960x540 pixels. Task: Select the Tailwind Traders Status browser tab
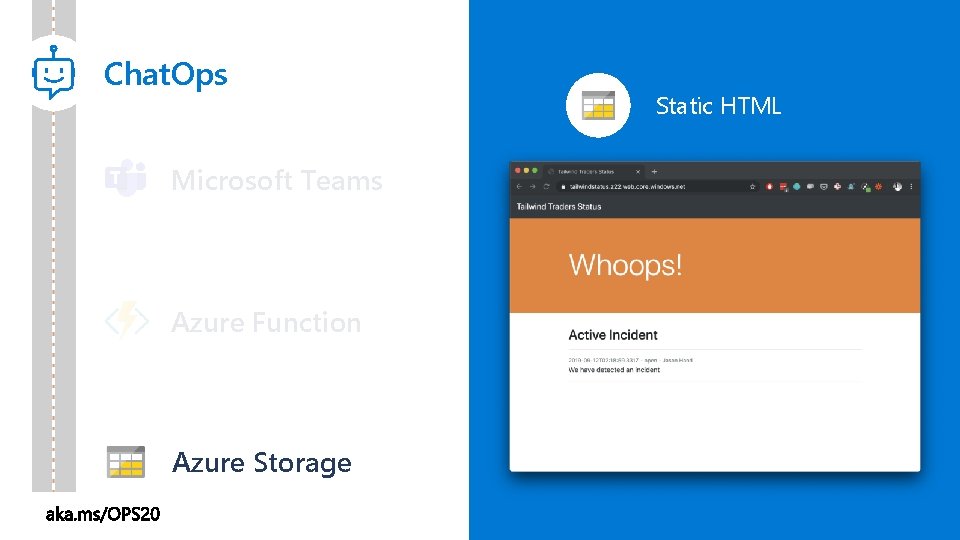tap(593, 171)
